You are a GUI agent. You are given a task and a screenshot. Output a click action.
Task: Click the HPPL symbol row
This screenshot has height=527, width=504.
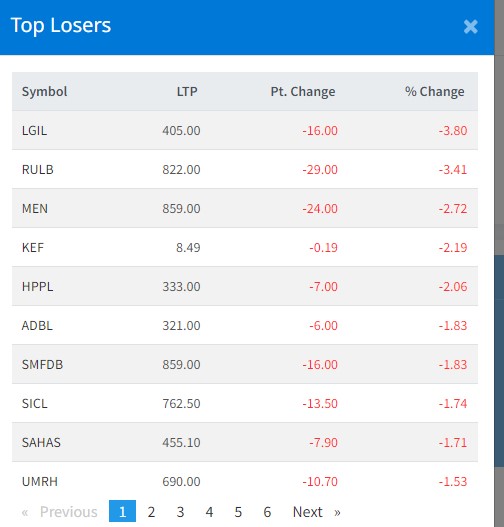coord(245,286)
